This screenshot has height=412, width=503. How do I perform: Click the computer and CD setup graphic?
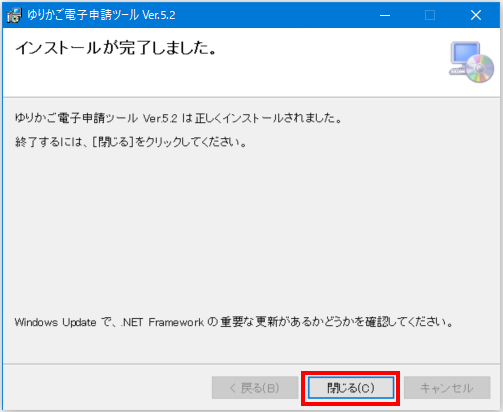471,62
